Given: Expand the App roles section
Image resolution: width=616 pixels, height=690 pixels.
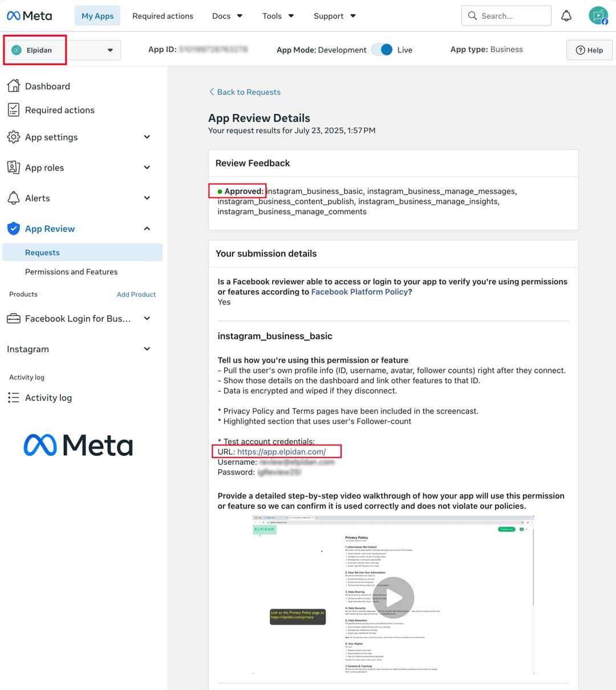Looking at the screenshot, I should pos(147,167).
